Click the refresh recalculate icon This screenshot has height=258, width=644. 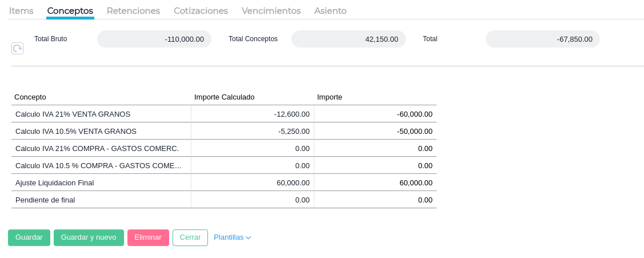tap(17, 49)
